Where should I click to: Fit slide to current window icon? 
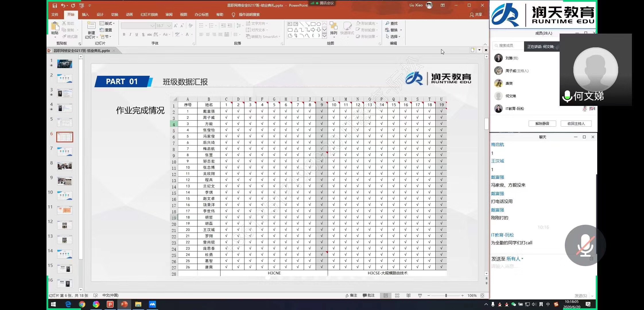pyautogui.click(x=482, y=295)
